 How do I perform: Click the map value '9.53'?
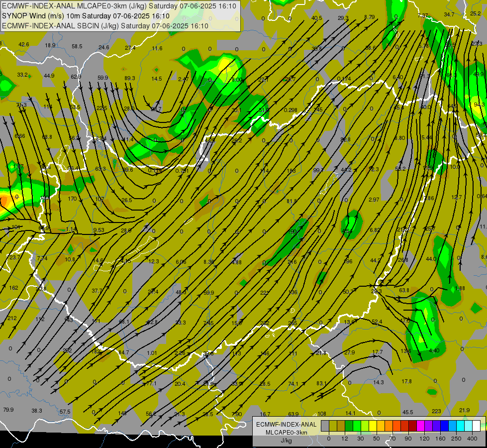98,230
